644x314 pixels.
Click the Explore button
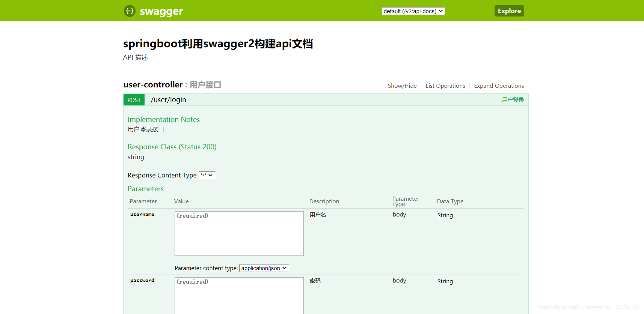tap(509, 11)
